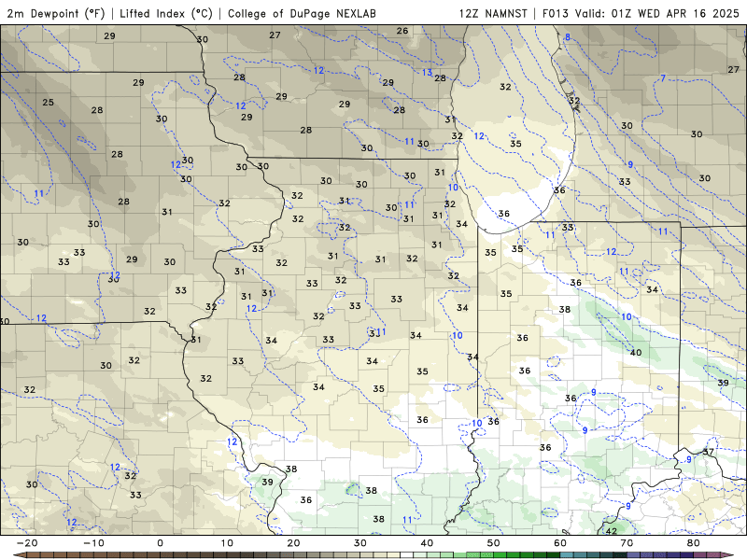Image resolution: width=747 pixels, height=560 pixels.
Task: Click the dewpoint value 37 on the map
Action: [709, 452]
